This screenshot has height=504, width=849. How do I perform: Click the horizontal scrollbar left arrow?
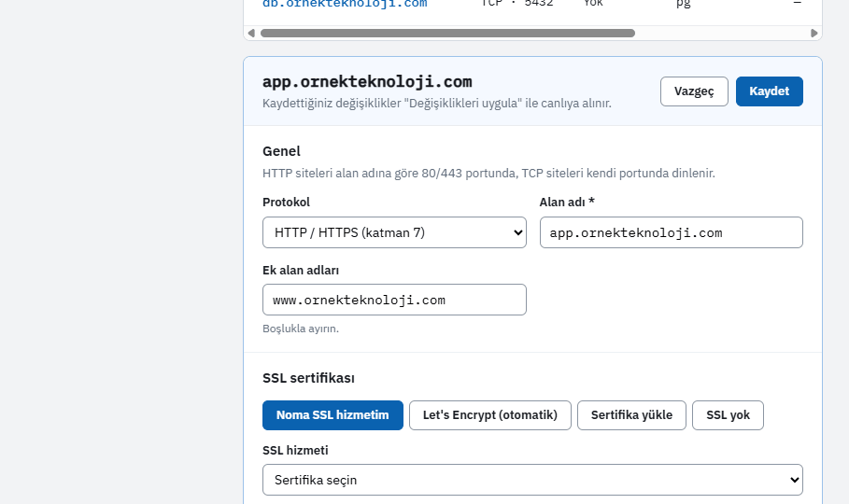click(251, 33)
